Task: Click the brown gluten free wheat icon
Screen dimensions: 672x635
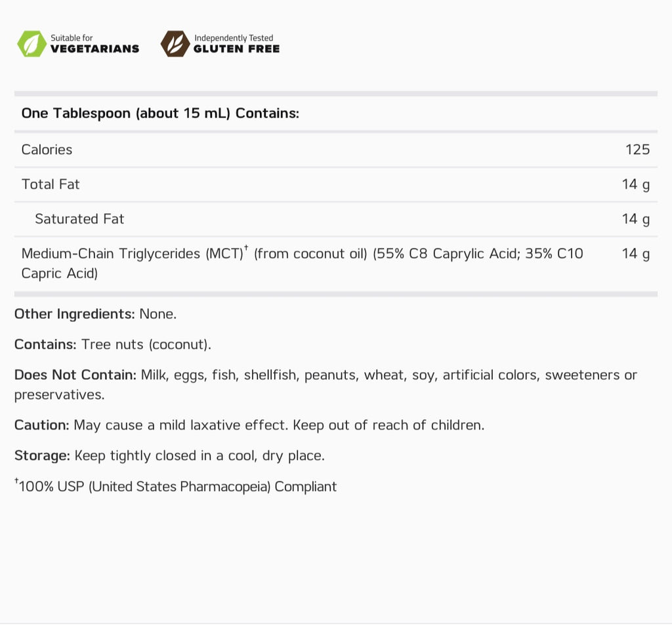Action: pos(175,44)
